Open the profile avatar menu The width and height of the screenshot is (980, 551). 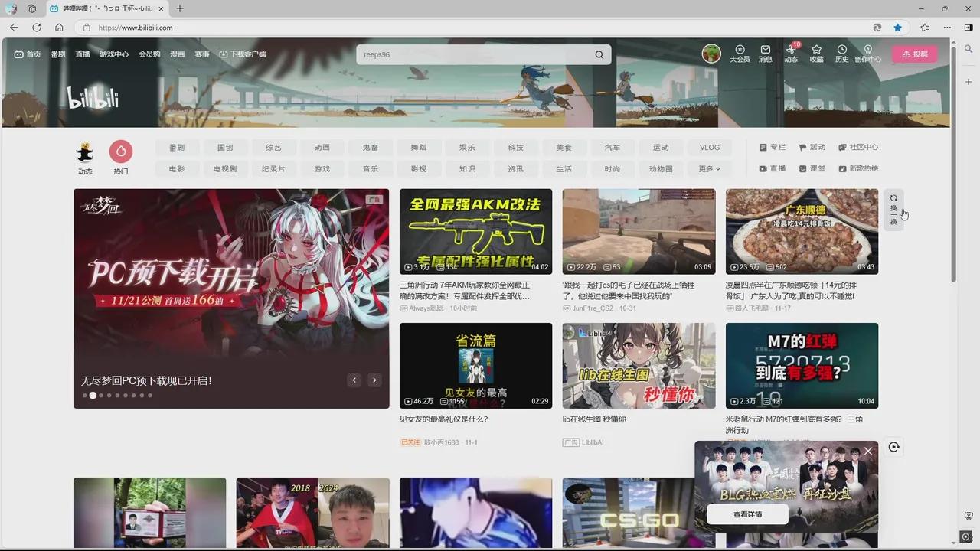711,54
